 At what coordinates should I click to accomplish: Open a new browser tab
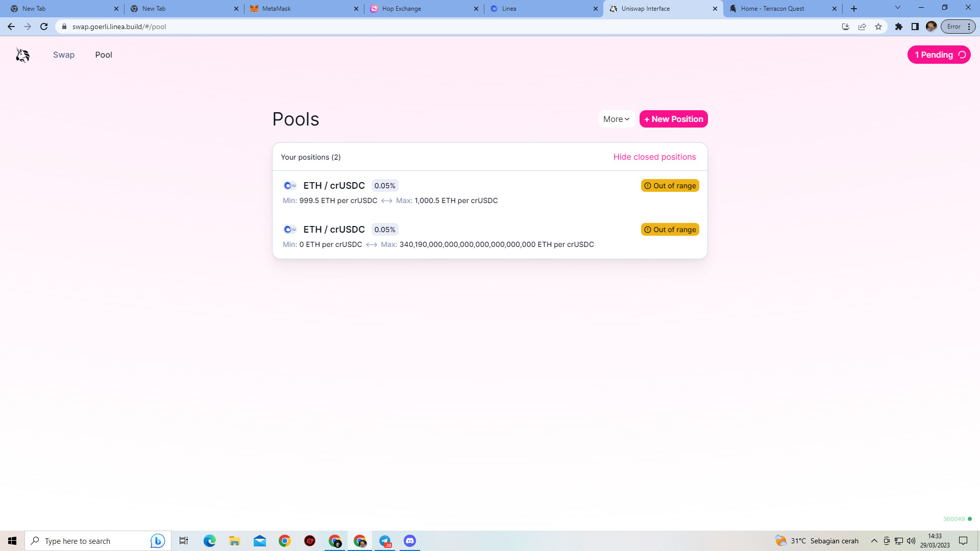[854, 9]
